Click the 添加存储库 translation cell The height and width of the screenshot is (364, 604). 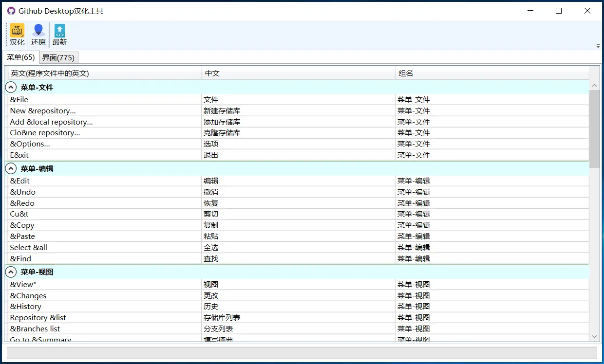299,122
